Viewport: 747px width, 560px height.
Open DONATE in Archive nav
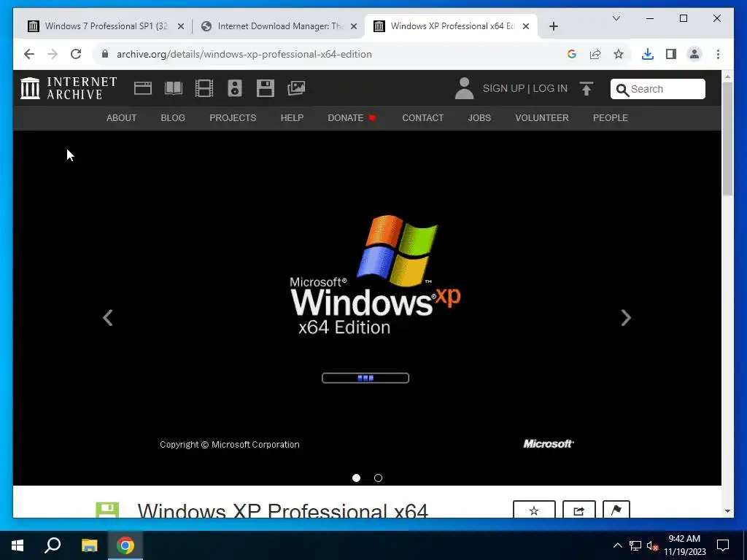click(x=352, y=118)
